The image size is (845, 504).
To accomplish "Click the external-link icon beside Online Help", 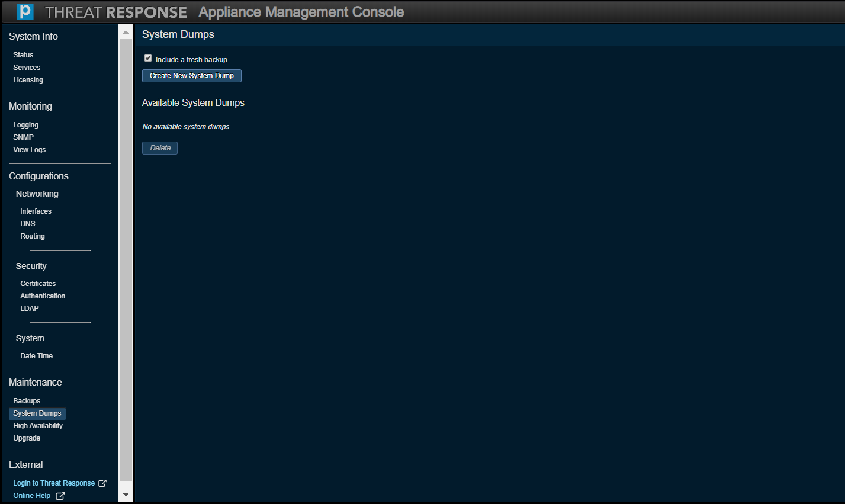I will 60,496.
